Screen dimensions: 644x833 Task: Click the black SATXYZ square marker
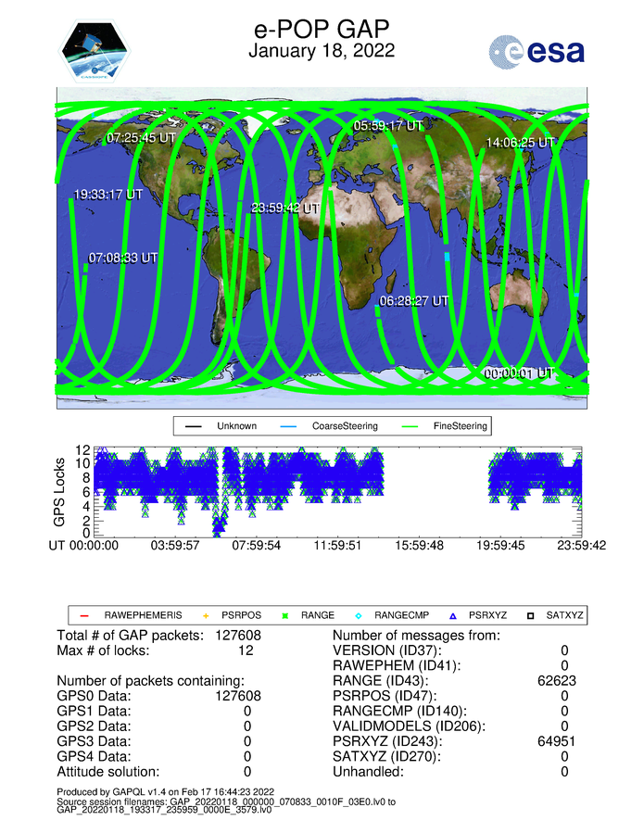point(531,615)
